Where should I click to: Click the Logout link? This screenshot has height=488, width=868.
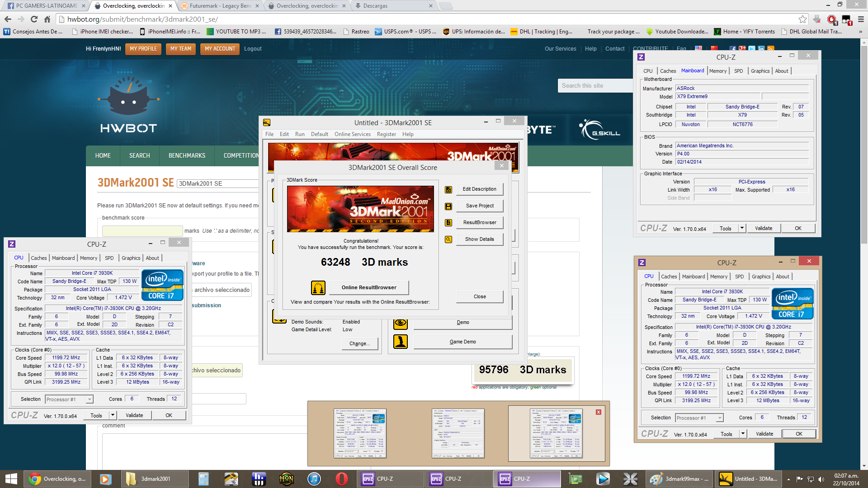253,49
